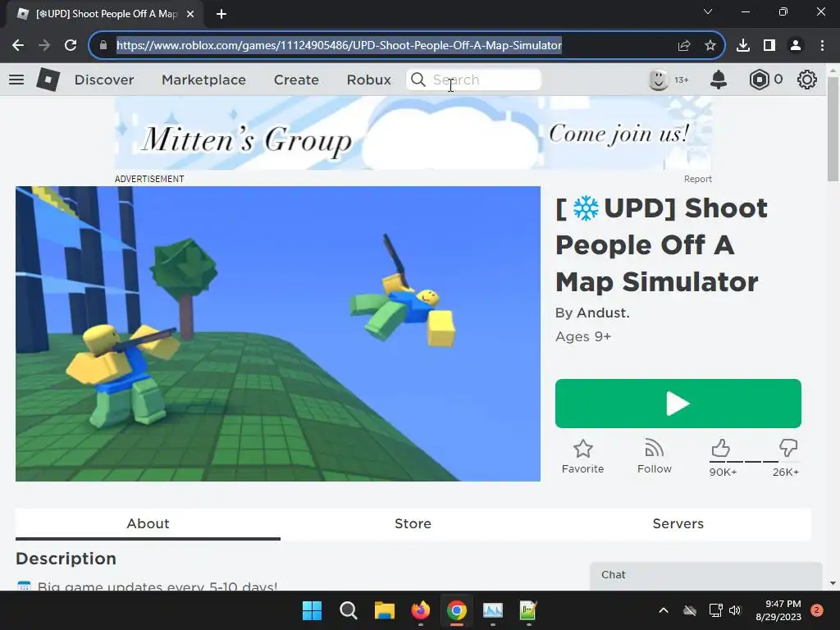840x630 pixels.
Task: Open the Robux balance icon
Action: [x=759, y=80]
